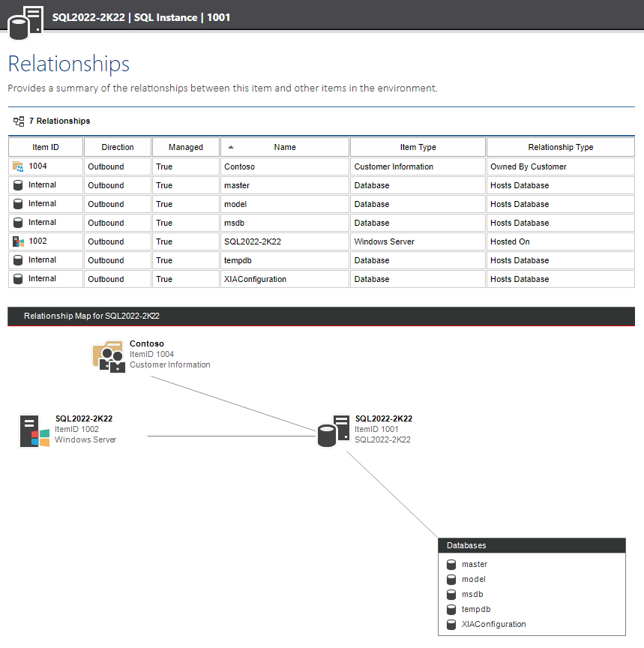
Task: Click the XIAConfiguration icon in Databases box
Action: 451,625
